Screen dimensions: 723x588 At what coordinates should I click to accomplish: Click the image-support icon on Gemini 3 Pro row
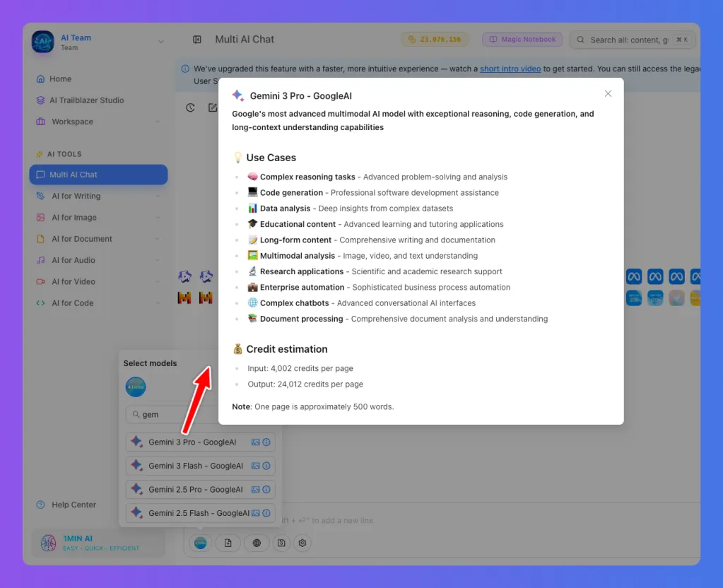point(255,442)
